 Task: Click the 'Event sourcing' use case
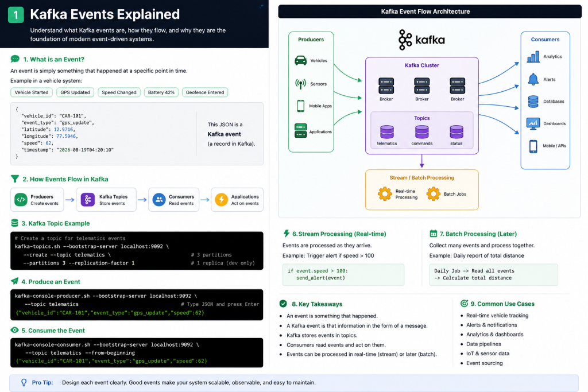pos(484,363)
